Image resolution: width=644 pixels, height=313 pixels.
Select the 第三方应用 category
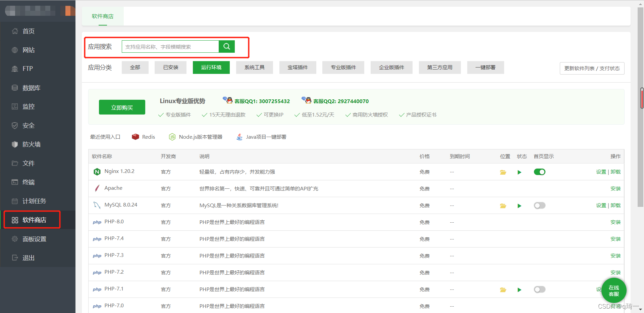(440, 68)
